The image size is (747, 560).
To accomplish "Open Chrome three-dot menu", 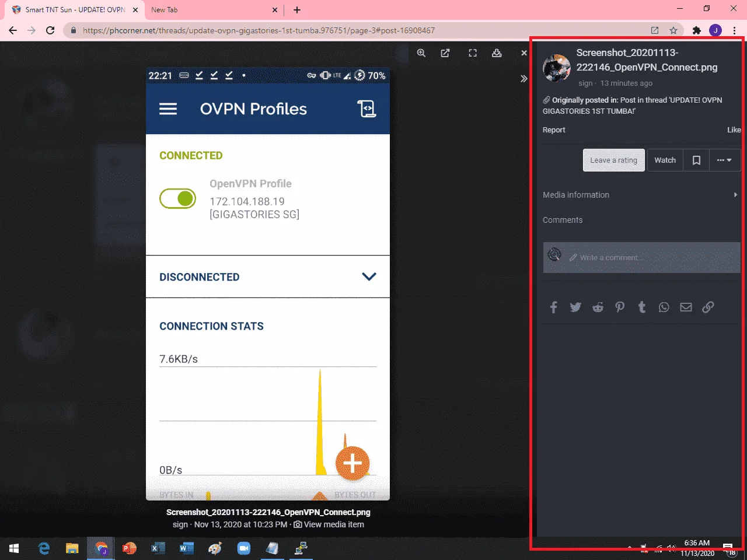I will click(x=734, y=30).
